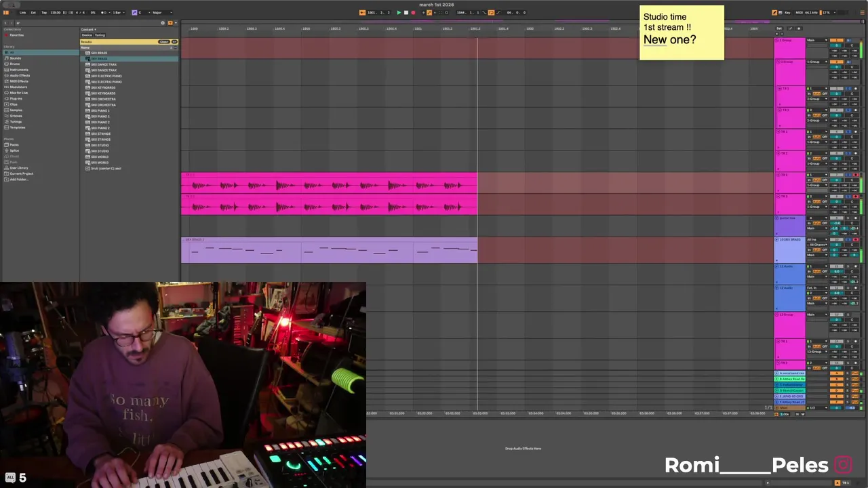Toggle the metronome
The width and height of the screenshot is (868, 488).
tap(104, 12)
